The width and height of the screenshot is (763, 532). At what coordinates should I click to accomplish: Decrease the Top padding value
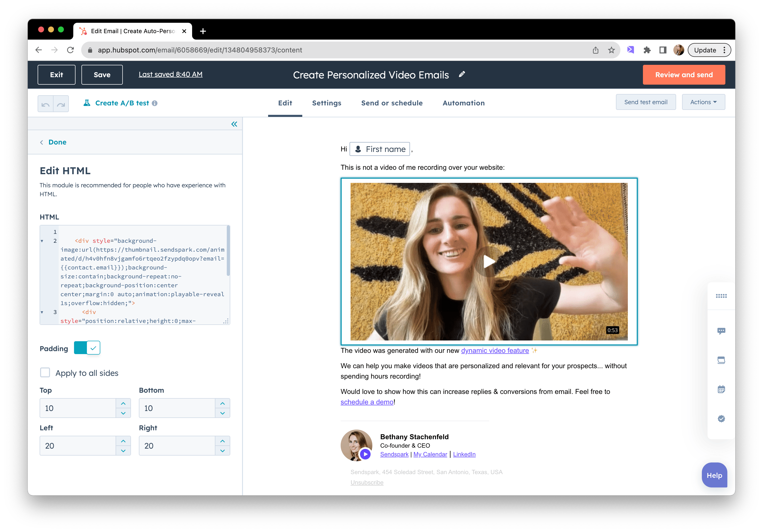[123, 413]
